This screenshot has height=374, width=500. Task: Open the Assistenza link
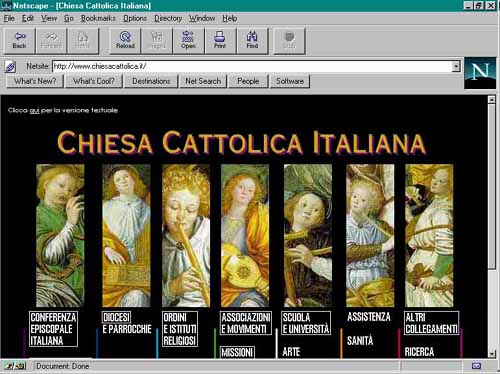[x=369, y=317]
